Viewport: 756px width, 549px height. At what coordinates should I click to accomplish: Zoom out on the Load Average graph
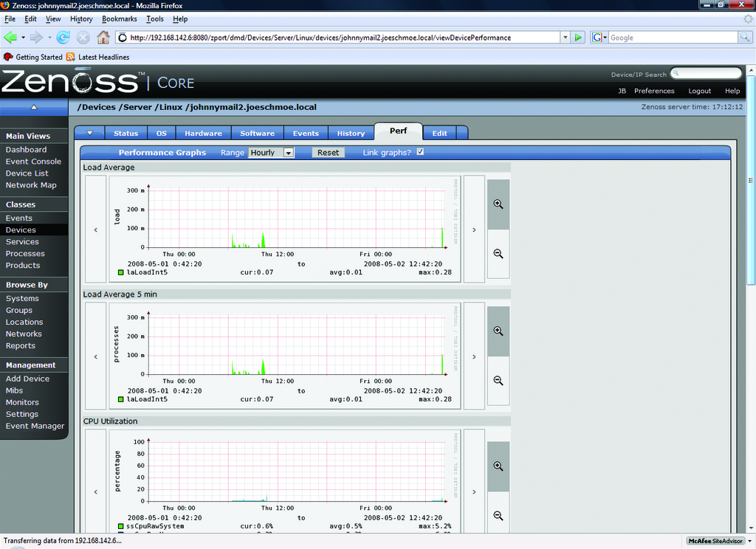pos(498,253)
